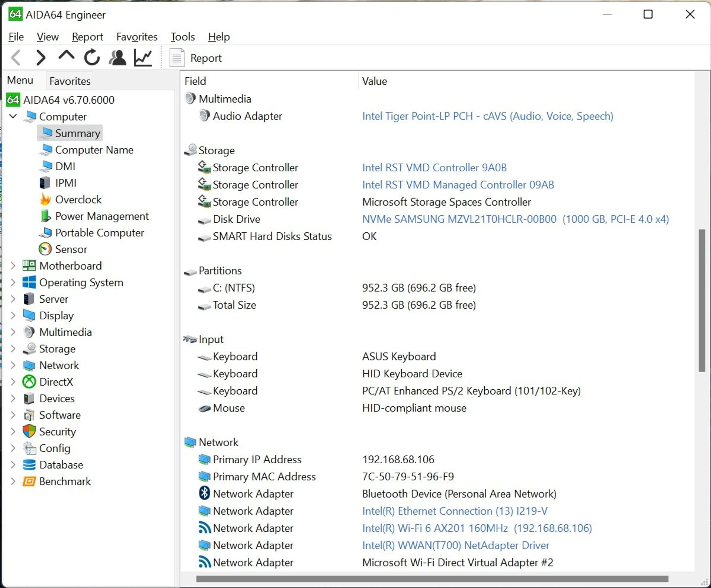Image resolution: width=711 pixels, height=588 pixels.
Task: Click the Forward navigation arrow
Action: point(41,58)
